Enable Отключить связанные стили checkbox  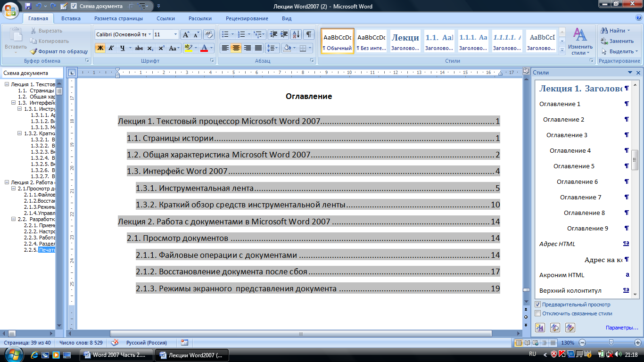pyautogui.click(x=538, y=313)
